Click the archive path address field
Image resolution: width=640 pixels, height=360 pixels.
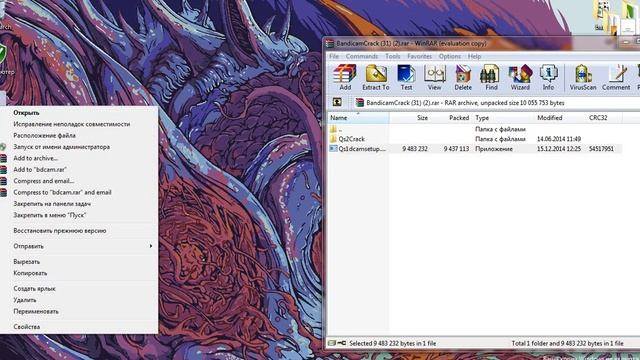click(x=496, y=103)
